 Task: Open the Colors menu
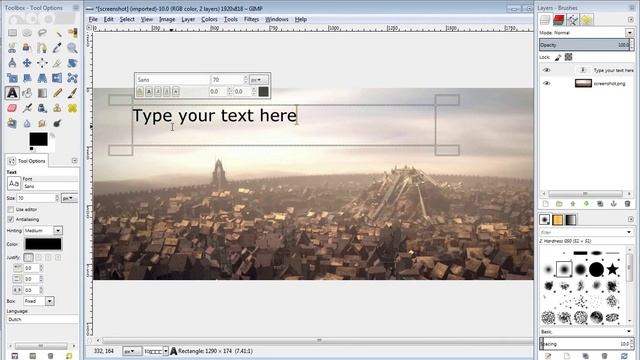tap(209, 19)
